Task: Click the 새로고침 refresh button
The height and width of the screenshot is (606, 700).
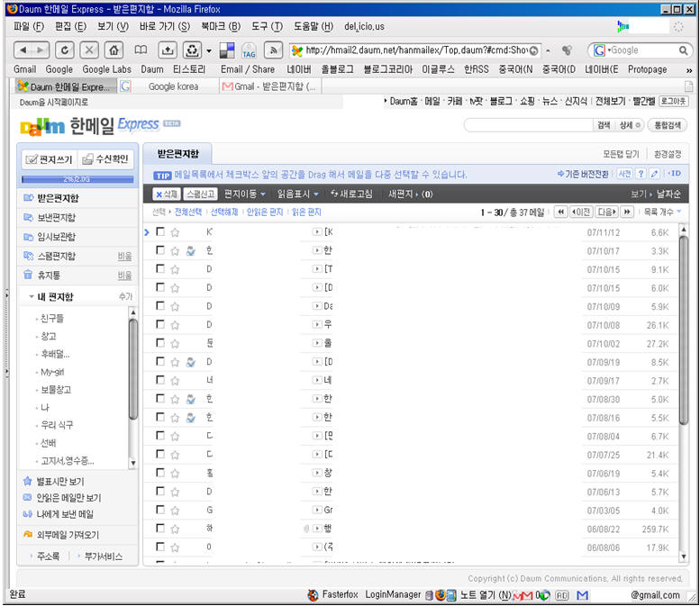Action: [351, 194]
